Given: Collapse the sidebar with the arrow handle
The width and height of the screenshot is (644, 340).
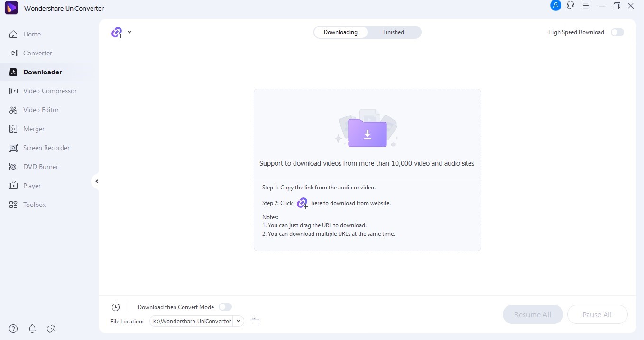Looking at the screenshot, I should (x=96, y=181).
